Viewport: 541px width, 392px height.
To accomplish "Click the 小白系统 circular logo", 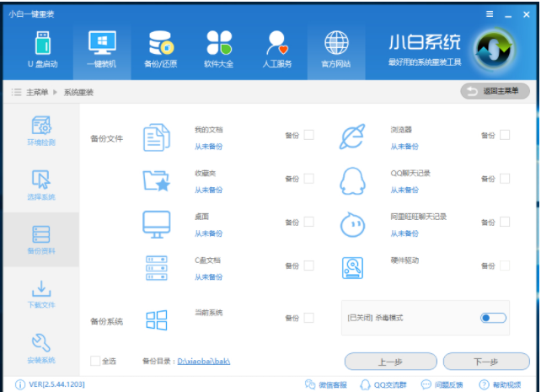I will point(494,48).
